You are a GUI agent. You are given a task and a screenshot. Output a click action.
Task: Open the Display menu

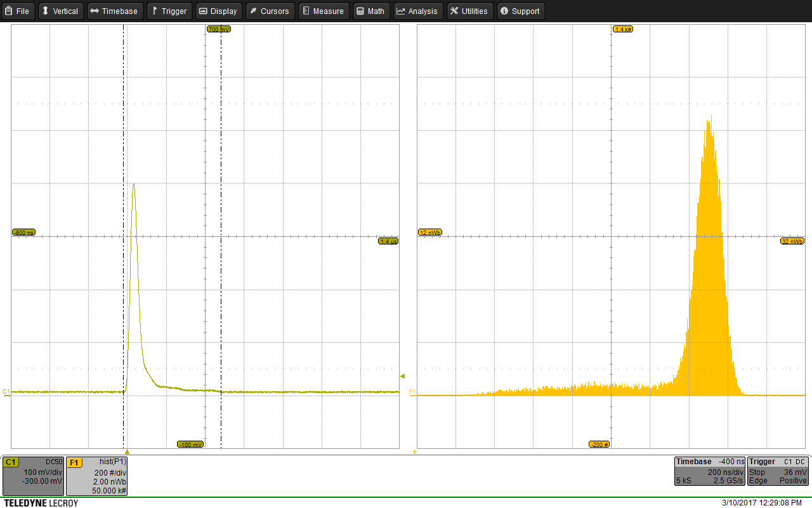(219, 11)
